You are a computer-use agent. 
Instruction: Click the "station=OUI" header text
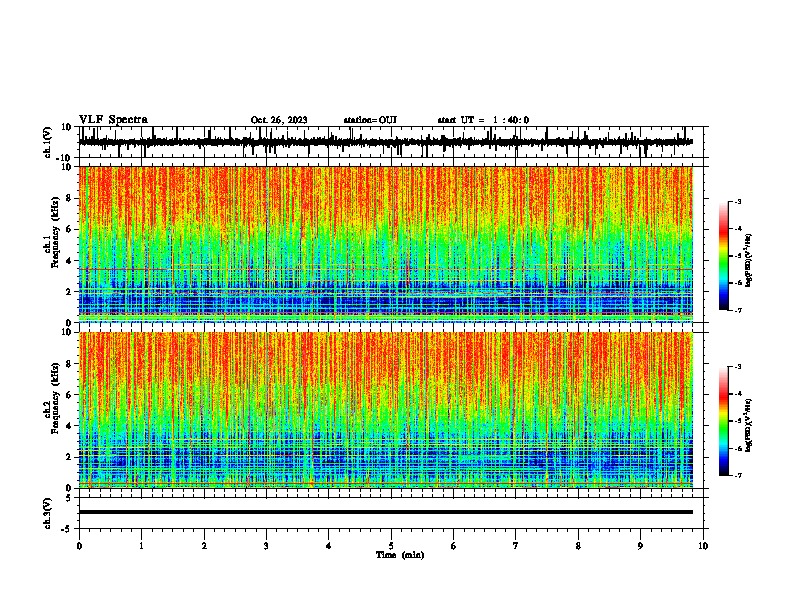[x=370, y=120]
